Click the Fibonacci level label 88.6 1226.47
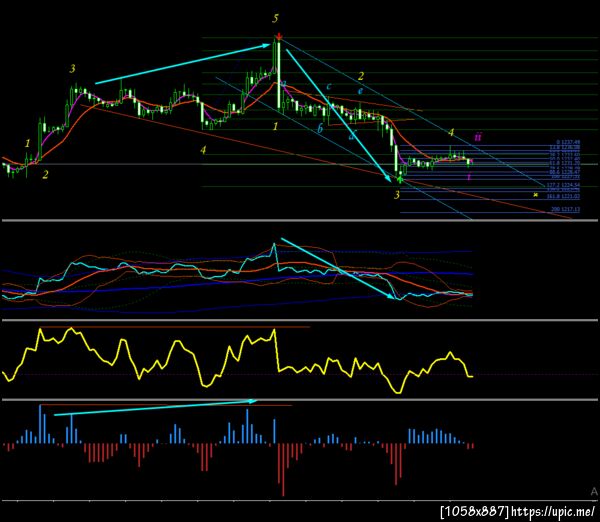600x522 pixels. [565, 172]
